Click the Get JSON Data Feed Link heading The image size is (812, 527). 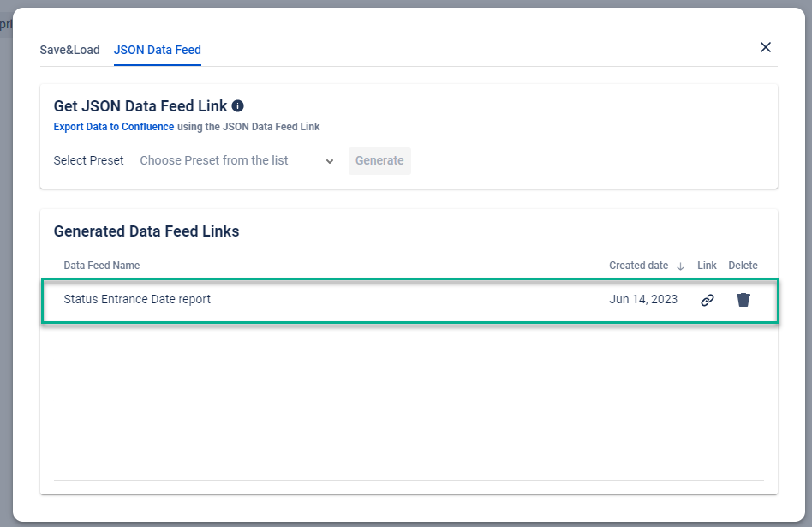point(140,106)
